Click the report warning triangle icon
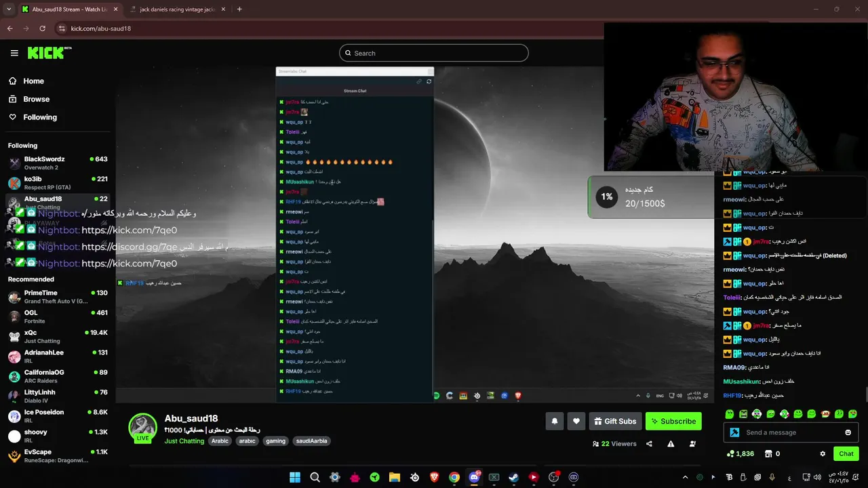 pyautogui.click(x=671, y=444)
